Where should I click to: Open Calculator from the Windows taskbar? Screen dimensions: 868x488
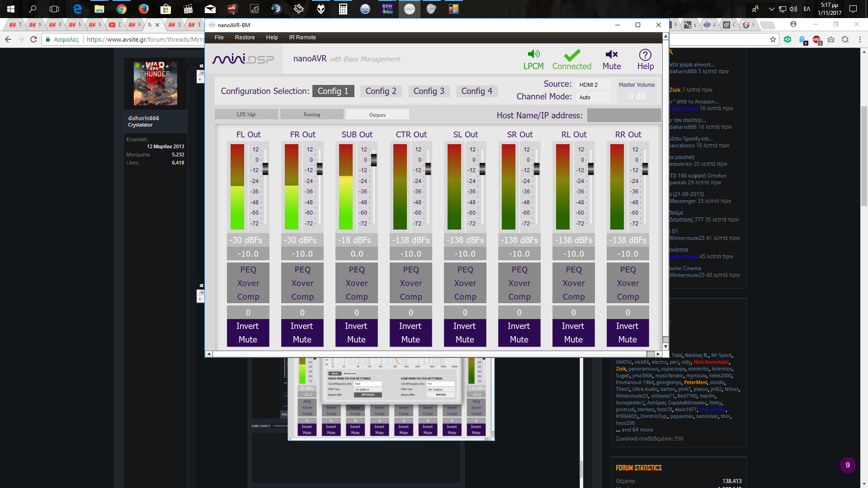(x=343, y=9)
